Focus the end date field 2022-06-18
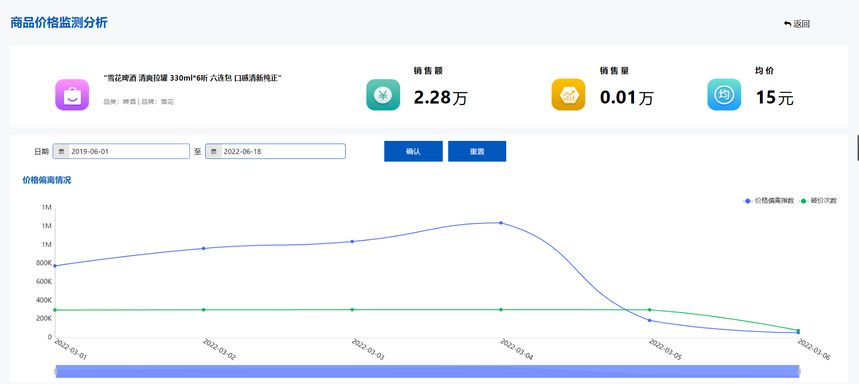 (276, 151)
